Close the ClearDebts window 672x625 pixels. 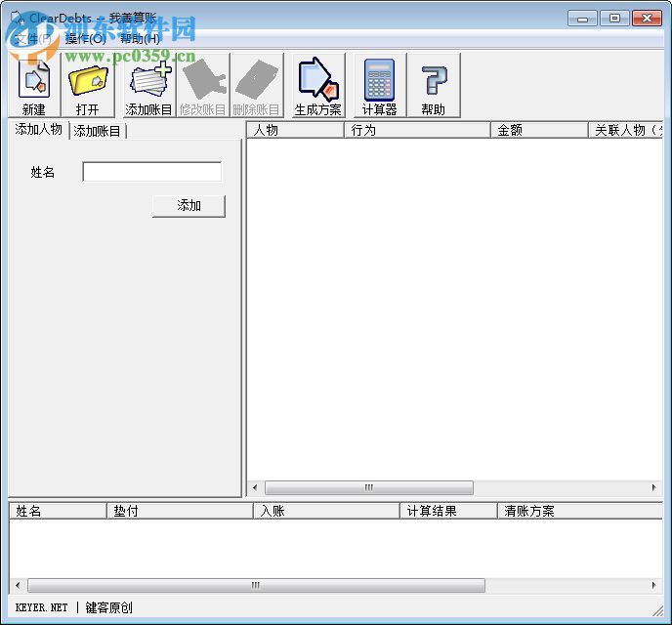[647, 18]
